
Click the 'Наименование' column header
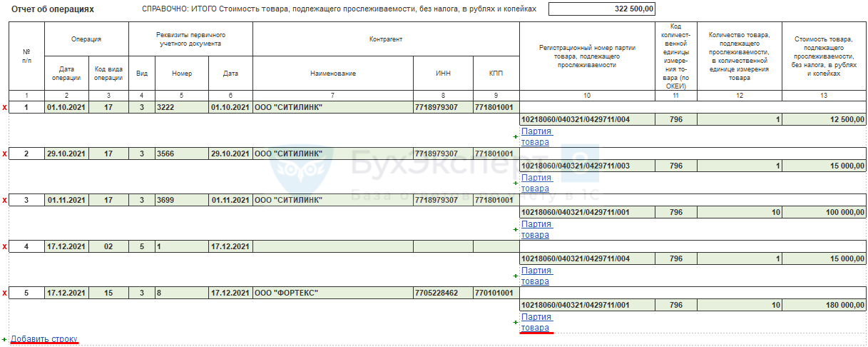(x=333, y=73)
